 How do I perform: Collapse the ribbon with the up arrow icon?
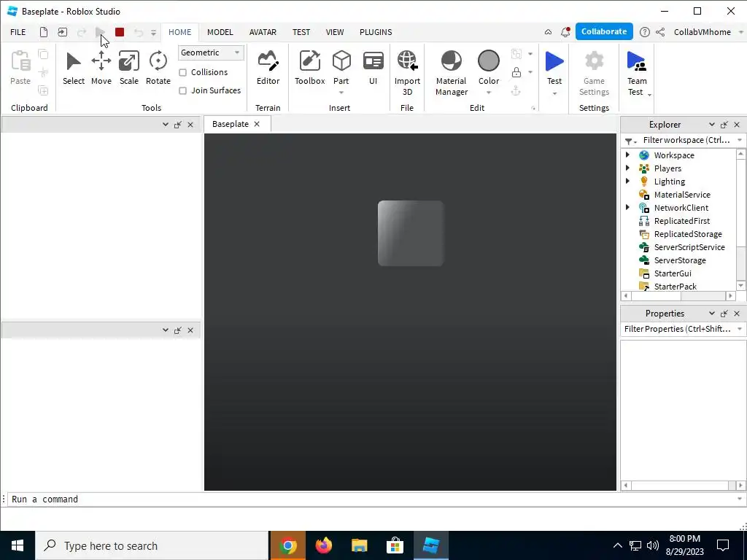(548, 32)
